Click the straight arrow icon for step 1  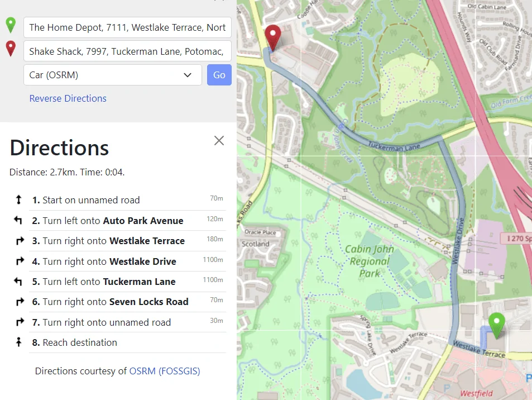pos(18,199)
